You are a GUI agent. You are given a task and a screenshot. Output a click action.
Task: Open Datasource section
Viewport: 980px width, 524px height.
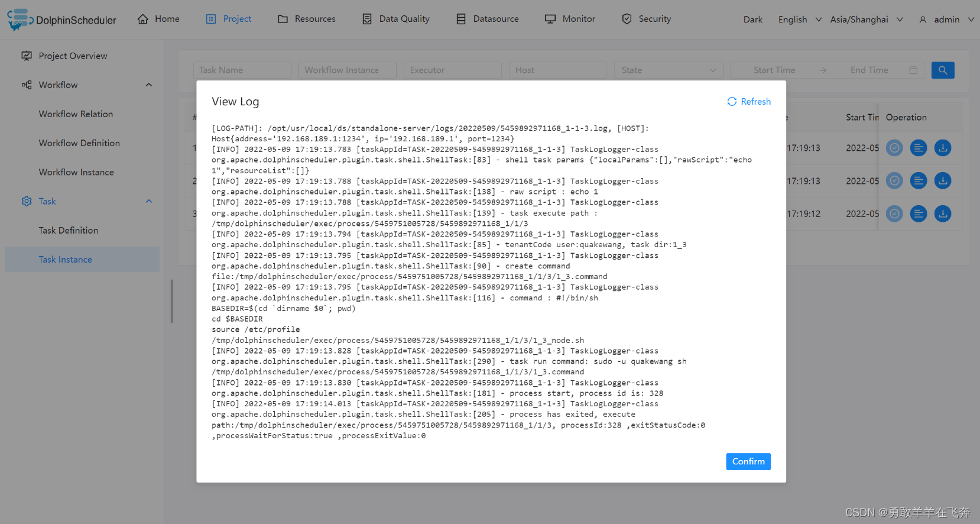point(488,19)
